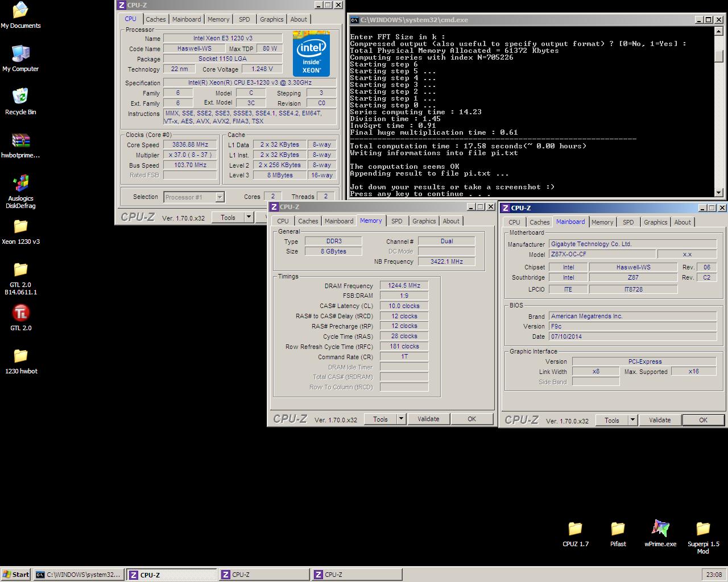Activate the first CPU-Z taskbar button
The image size is (728, 582).
(171, 575)
